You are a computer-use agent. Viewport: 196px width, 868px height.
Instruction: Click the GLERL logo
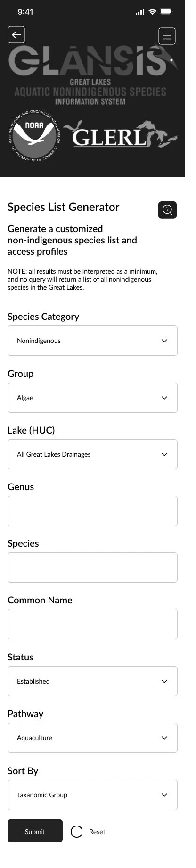[x=127, y=141]
